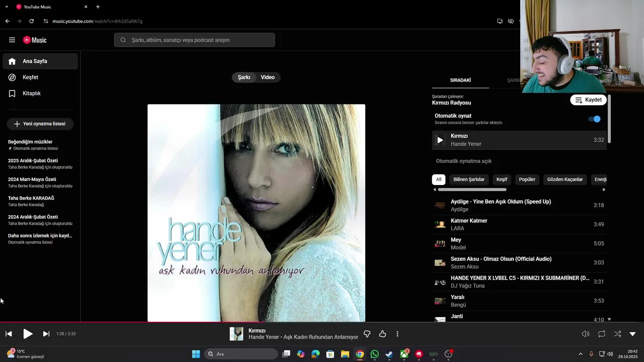This screenshot has height=362, width=644.
Task: Open a new browser tab
Action: [98, 7]
